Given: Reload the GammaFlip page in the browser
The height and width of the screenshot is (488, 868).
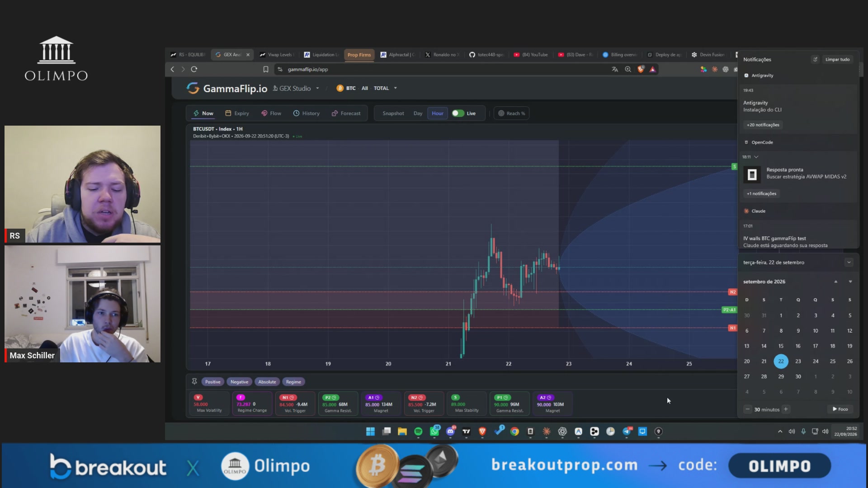Looking at the screenshot, I should [194, 69].
